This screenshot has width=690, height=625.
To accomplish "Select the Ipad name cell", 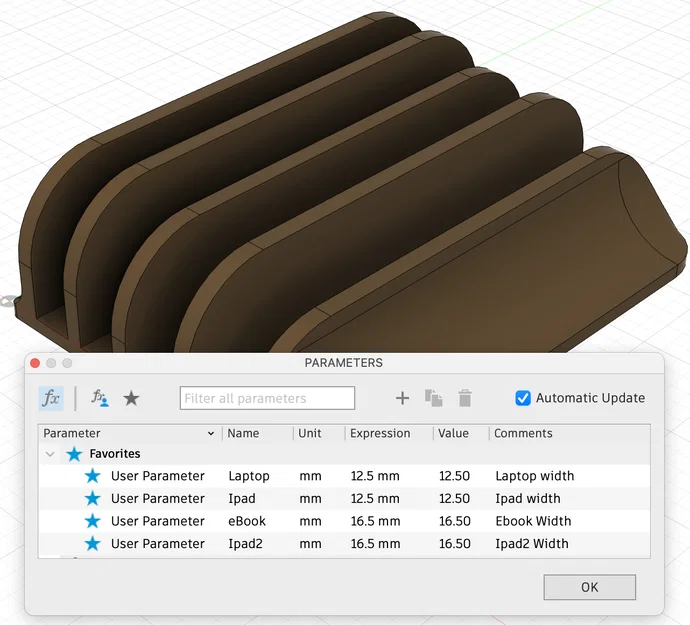I will click(x=242, y=499).
